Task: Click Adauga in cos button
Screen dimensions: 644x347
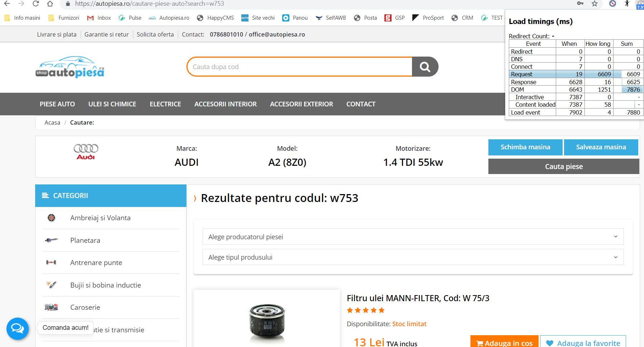Action: [x=504, y=342]
